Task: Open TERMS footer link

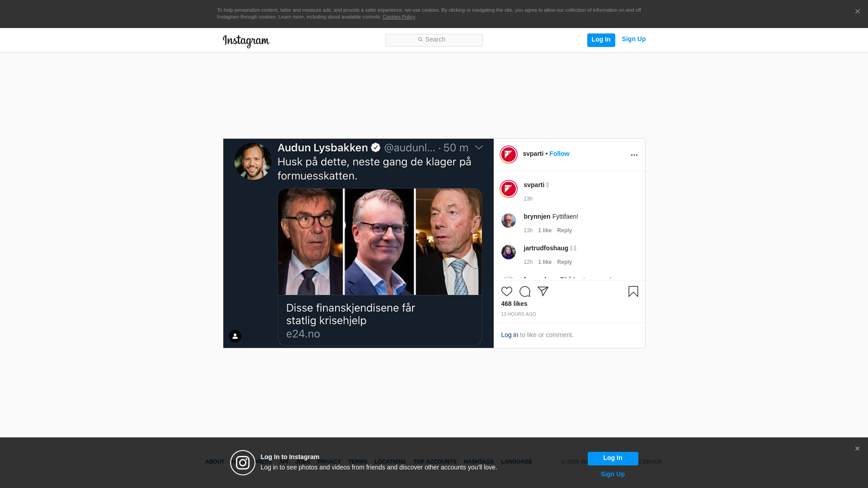Action: coord(358,462)
